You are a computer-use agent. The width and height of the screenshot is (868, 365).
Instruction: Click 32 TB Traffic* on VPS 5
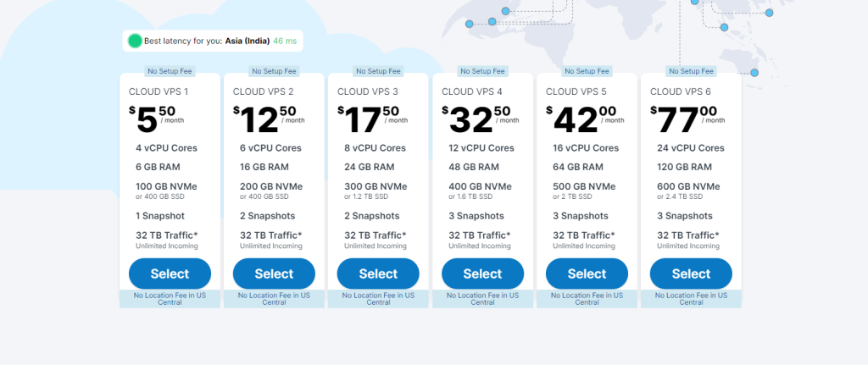583,235
